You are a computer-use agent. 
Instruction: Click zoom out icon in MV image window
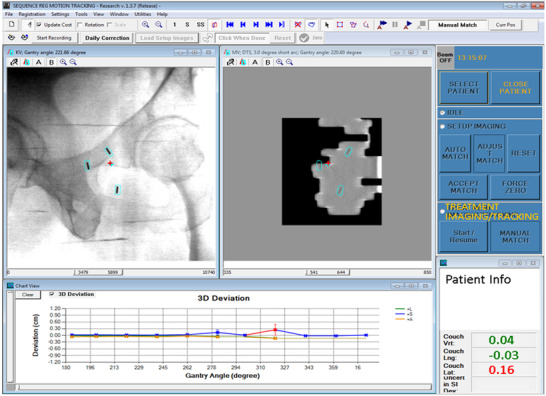(290, 62)
